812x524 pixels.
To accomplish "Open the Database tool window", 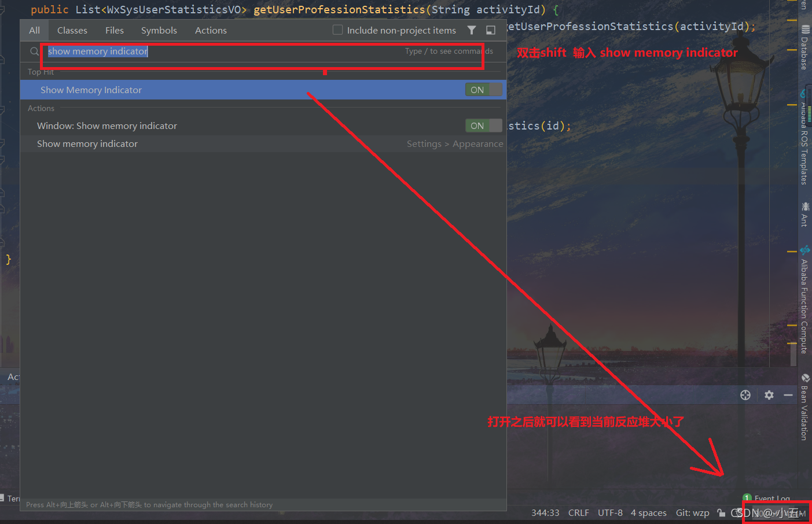I will pos(806,49).
